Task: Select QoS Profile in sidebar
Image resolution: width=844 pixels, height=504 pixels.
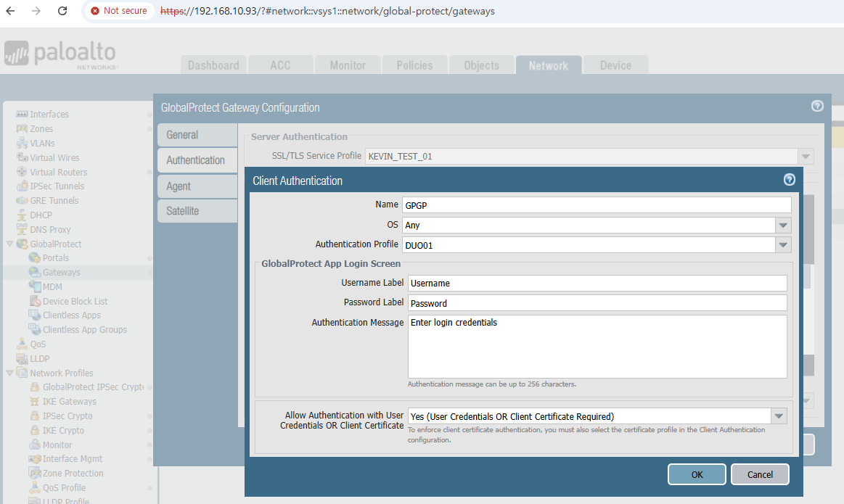Action: pyautogui.click(x=64, y=487)
